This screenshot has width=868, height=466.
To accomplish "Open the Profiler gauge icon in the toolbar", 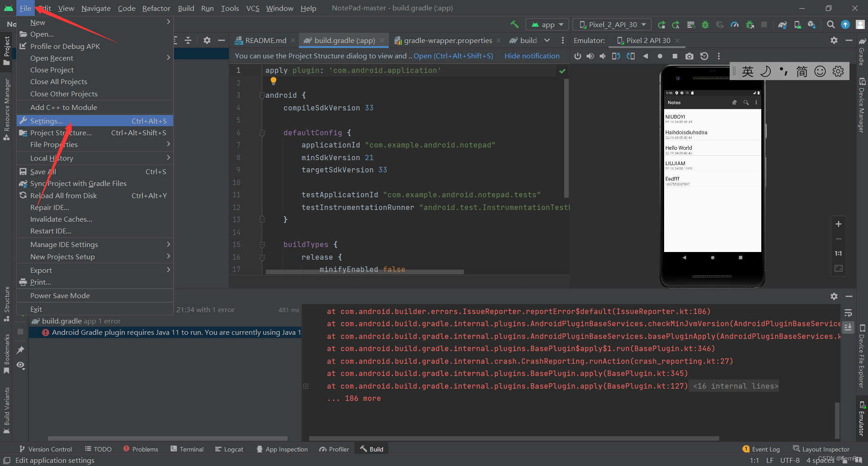I will (x=735, y=24).
